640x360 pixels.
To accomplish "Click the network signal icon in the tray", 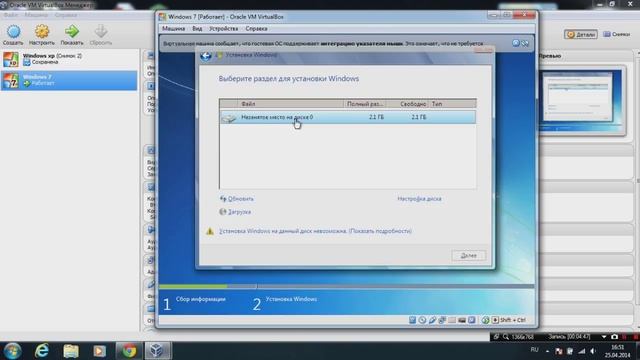I will click(x=582, y=351).
